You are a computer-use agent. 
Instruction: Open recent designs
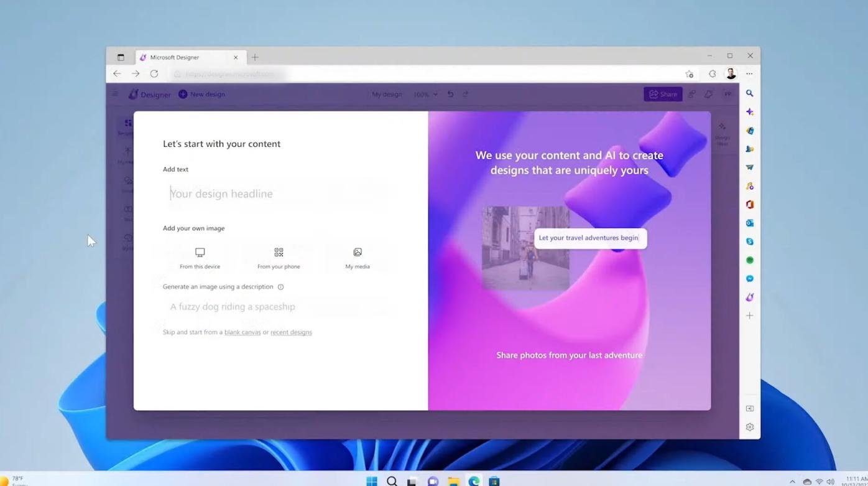tap(291, 332)
